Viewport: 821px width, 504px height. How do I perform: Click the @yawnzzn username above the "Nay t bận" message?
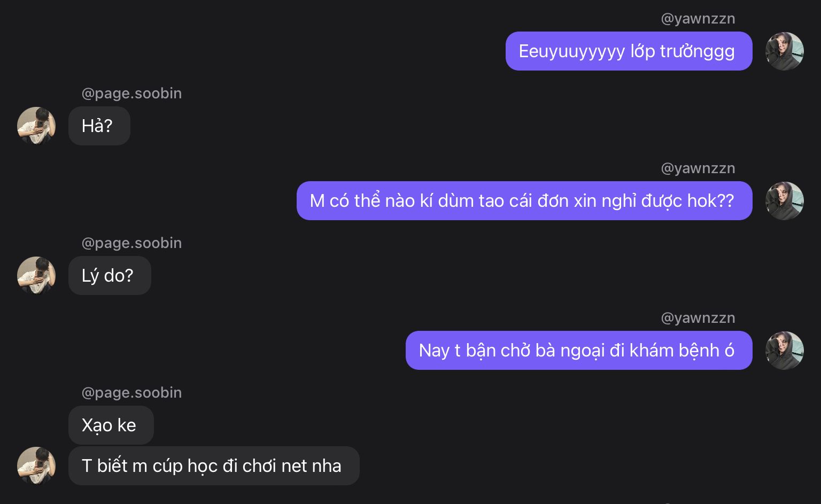click(698, 318)
